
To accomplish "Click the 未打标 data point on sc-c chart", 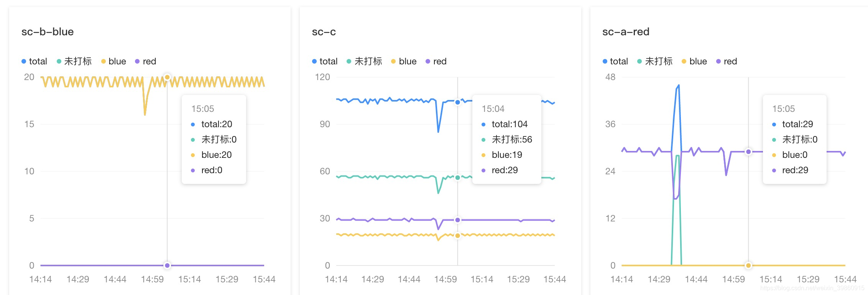I will (457, 178).
